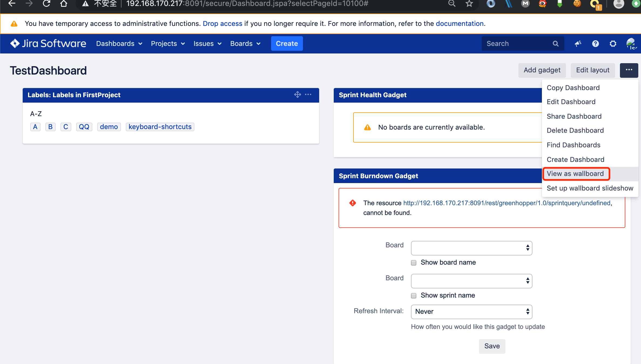
Task: Open the Refresh Interval dropdown showing Never
Action: (471, 312)
